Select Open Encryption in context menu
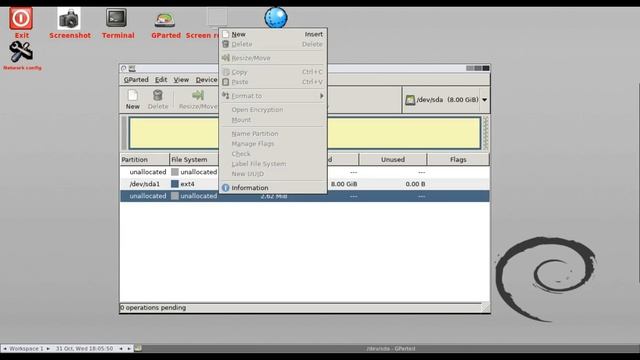Screen dimensions: 640x360 (273, 110)
